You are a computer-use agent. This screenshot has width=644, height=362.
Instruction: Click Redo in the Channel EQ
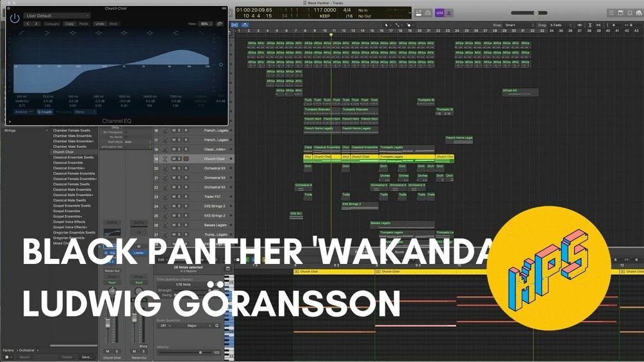(113, 24)
